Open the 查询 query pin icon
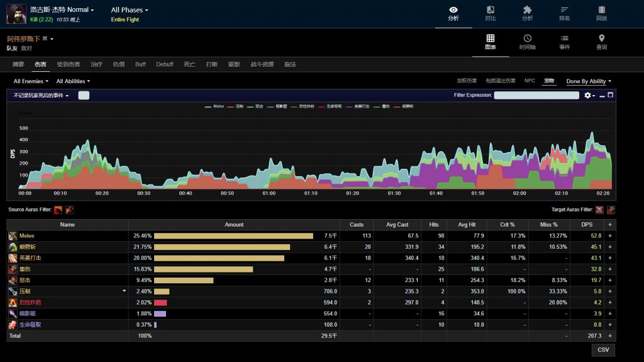 click(x=601, y=38)
